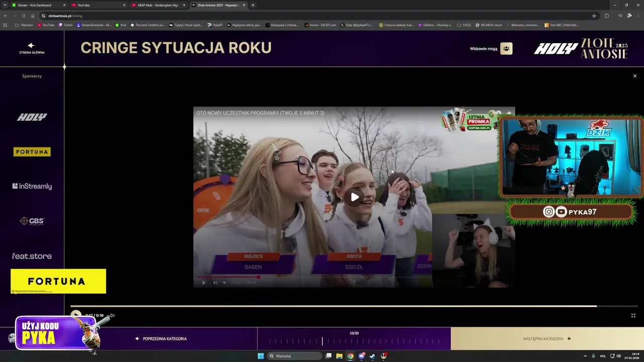
Task: Open the Windows Start menu
Action: [x=261, y=356]
